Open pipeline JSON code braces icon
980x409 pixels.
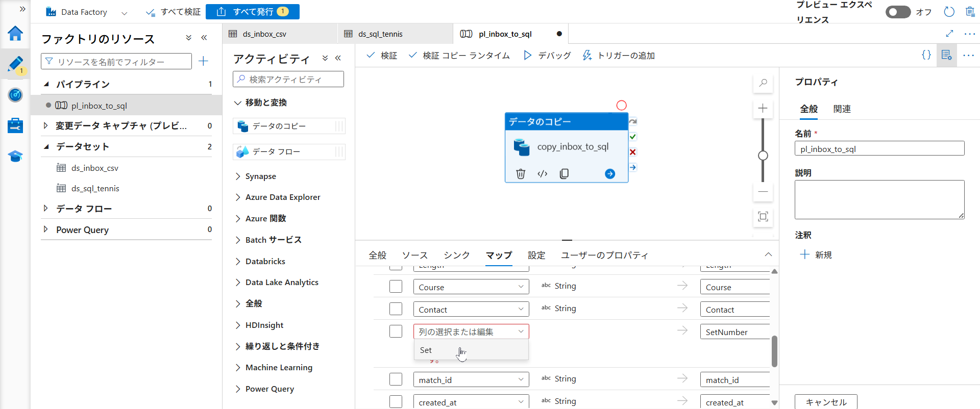click(926, 55)
